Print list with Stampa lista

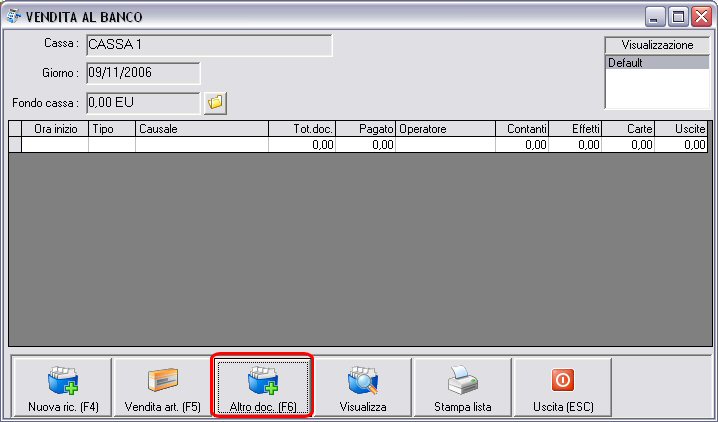tap(462, 387)
